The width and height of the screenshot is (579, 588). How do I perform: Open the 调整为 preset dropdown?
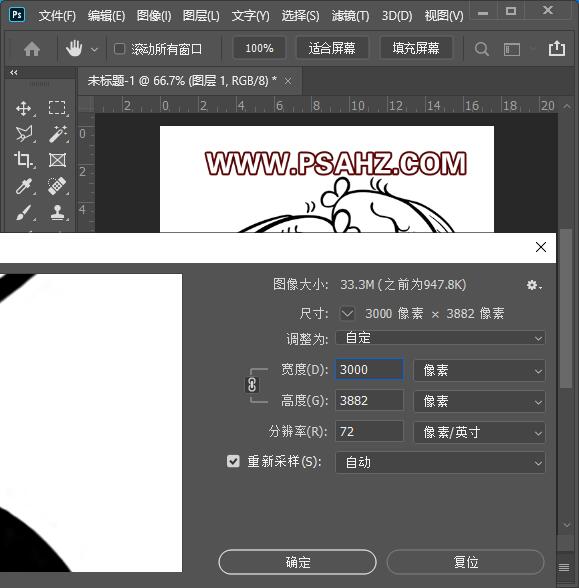440,338
